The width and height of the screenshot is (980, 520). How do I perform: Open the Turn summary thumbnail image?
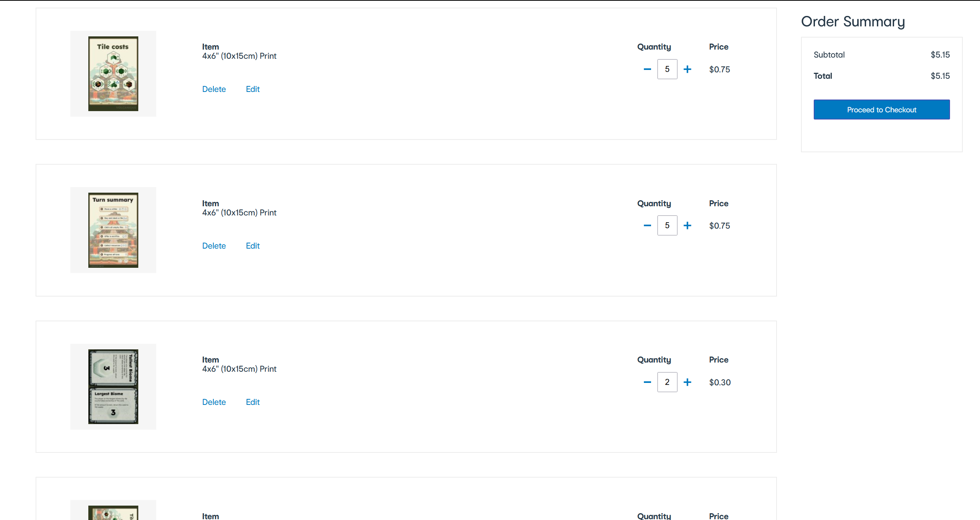(113, 230)
